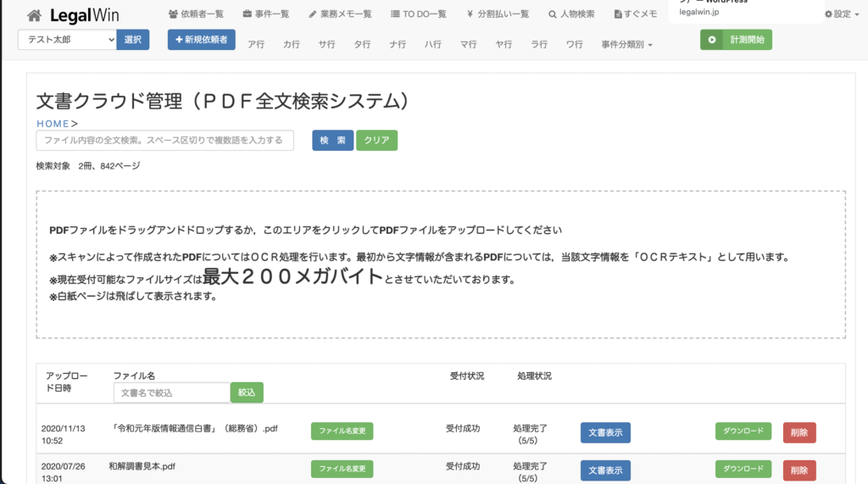Open the テスト太郎 client dropdown
868x484 pixels.
pyautogui.click(x=66, y=40)
